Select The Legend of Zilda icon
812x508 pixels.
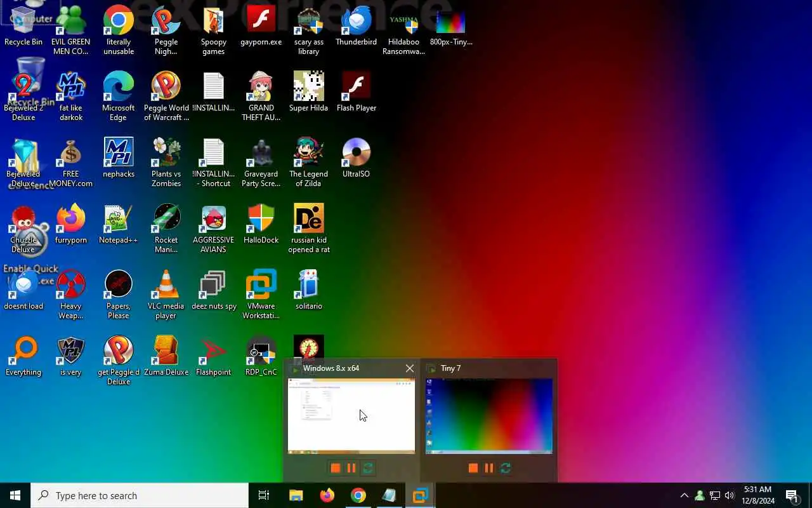[309, 163]
